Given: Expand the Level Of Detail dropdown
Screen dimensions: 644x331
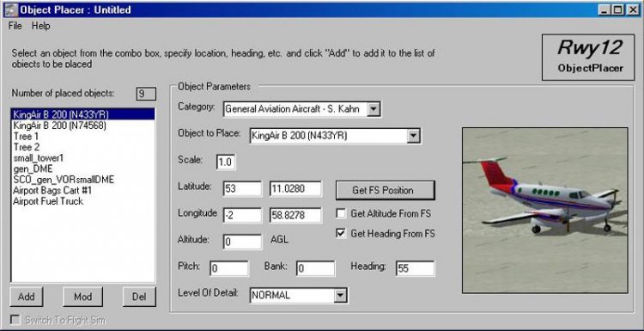Looking at the screenshot, I should [340, 295].
